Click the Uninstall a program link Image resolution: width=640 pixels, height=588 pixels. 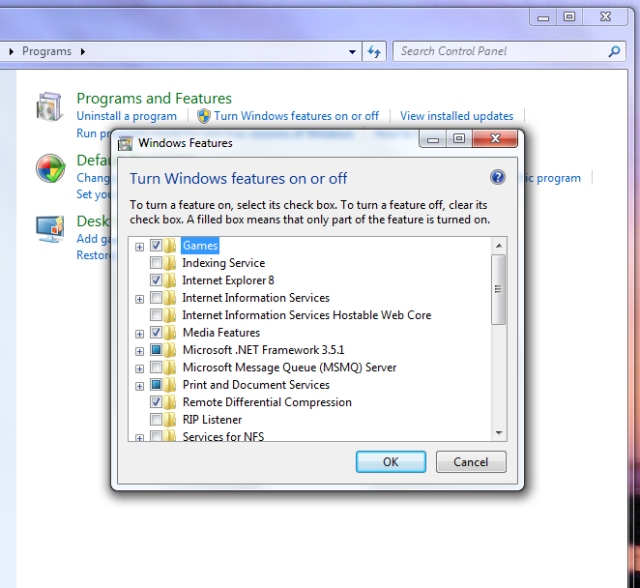click(127, 116)
